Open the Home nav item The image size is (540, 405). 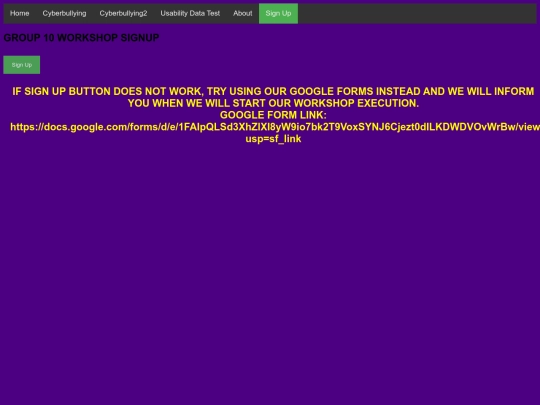[x=20, y=13]
